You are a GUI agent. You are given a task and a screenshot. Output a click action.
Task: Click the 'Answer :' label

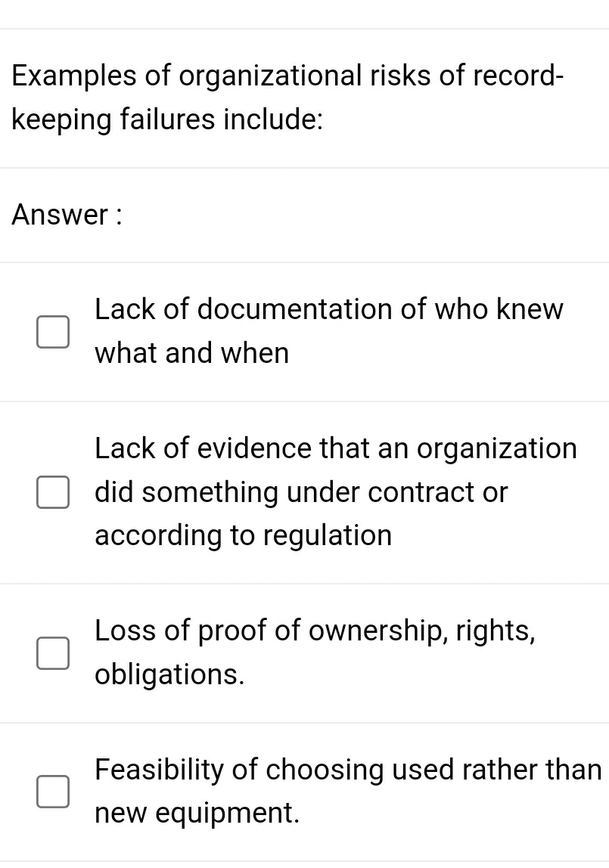pos(67,215)
